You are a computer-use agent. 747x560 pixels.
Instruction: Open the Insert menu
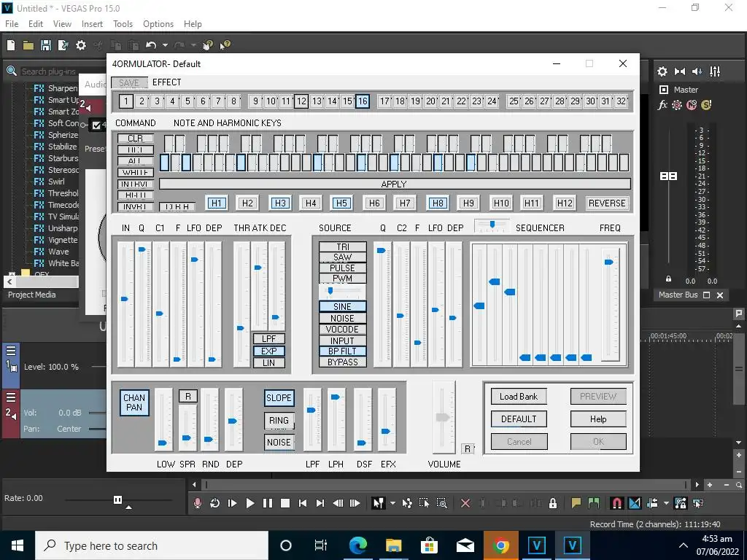(x=92, y=24)
